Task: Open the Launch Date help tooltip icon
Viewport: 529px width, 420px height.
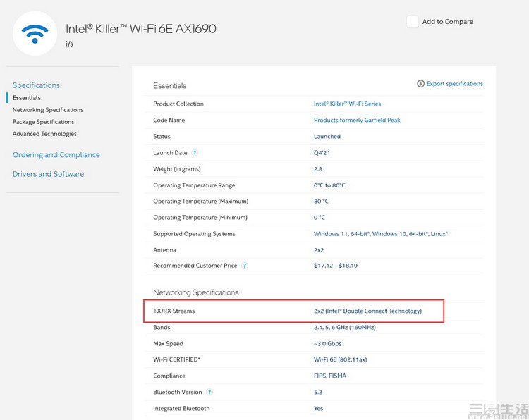Action: (x=195, y=153)
